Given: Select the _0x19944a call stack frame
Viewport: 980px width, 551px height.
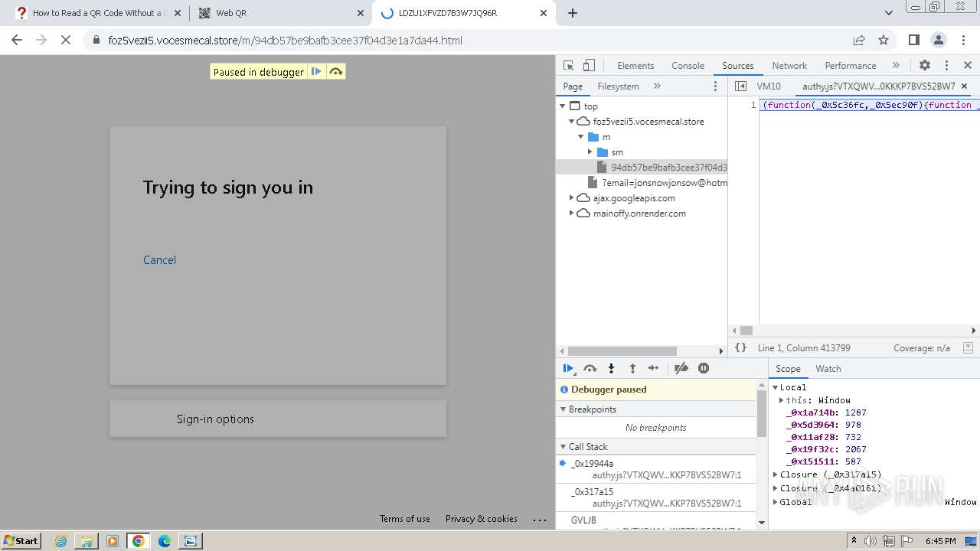Looking at the screenshot, I should (x=656, y=469).
